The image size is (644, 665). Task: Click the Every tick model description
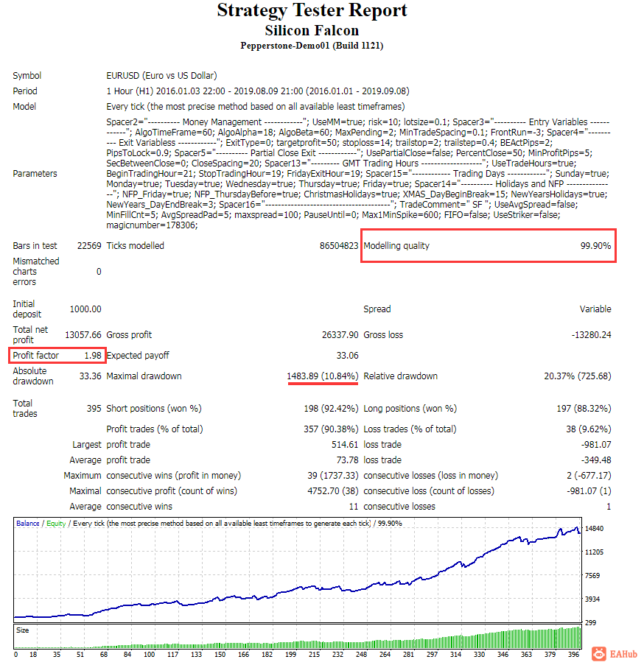[x=256, y=107]
